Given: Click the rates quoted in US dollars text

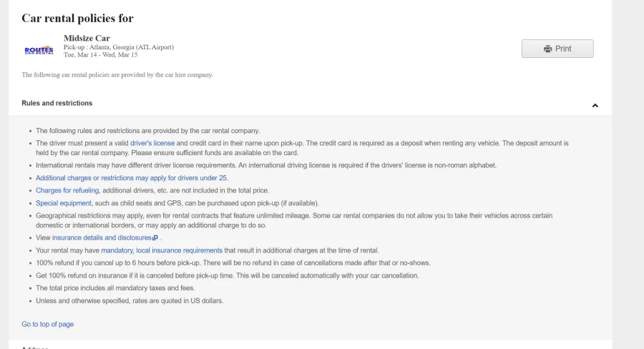Looking at the screenshot, I should 130,300.
